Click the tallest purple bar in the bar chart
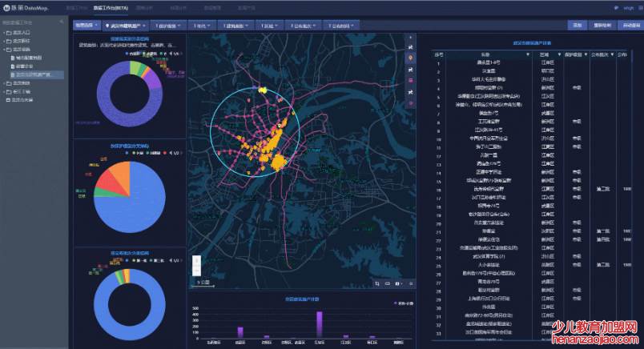644x349 pixels. click(x=320, y=325)
